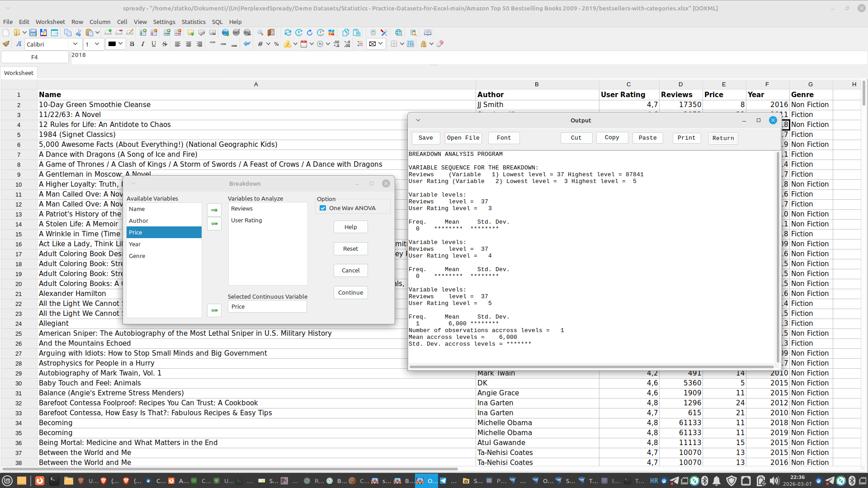Open the date format dropdown arrow
Screen dimensions: 868x488
point(311,44)
